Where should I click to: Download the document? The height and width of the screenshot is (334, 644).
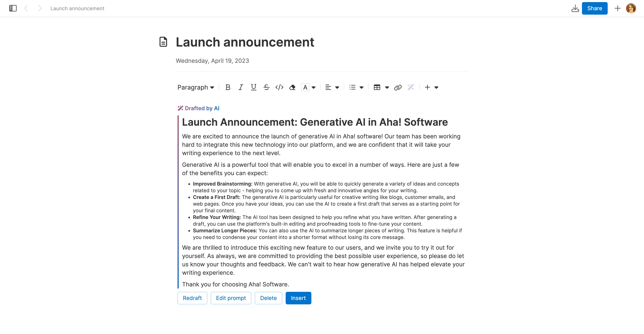point(576,8)
